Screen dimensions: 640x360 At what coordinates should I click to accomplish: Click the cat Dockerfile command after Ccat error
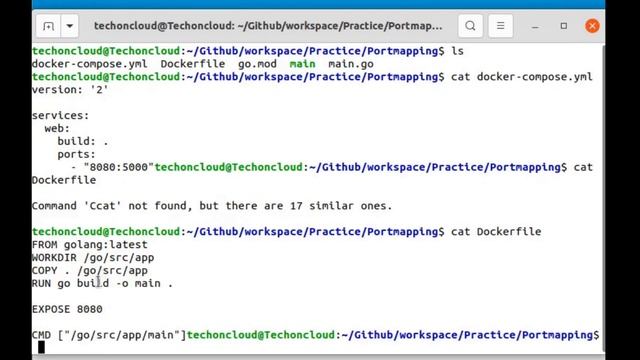point(496,231)
